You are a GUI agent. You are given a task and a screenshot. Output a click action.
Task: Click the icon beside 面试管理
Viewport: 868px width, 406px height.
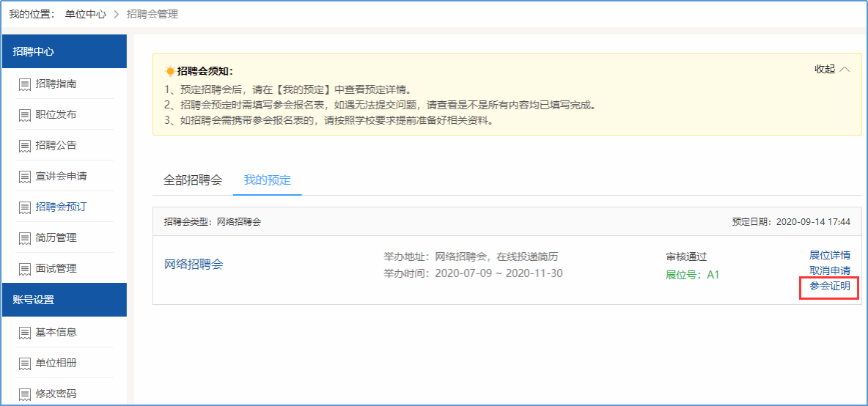25,269
